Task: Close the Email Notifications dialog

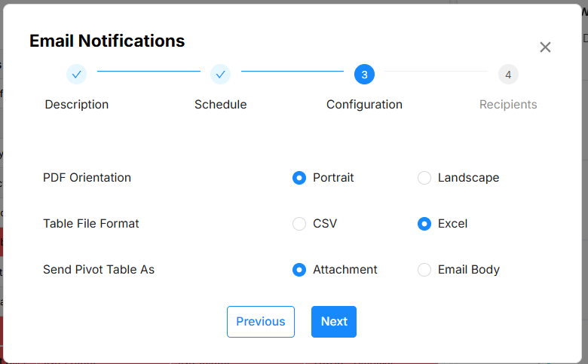Action: coord(545,47)
